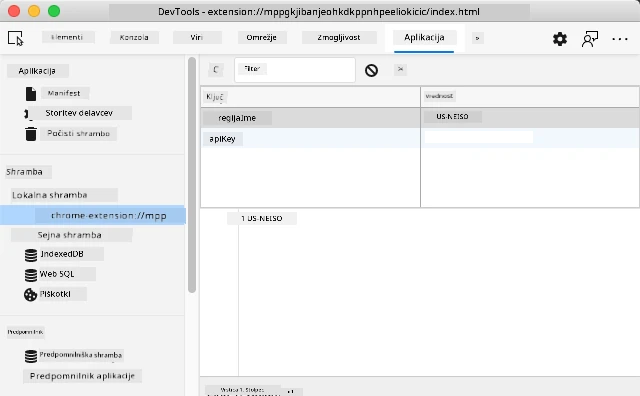Open Manifest in the sidebar

[x=65, y=93]
